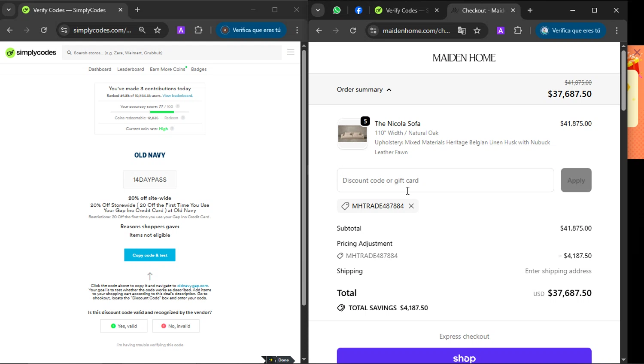
Task: Open tab search dropdown in left window
Action: (9, 10)
